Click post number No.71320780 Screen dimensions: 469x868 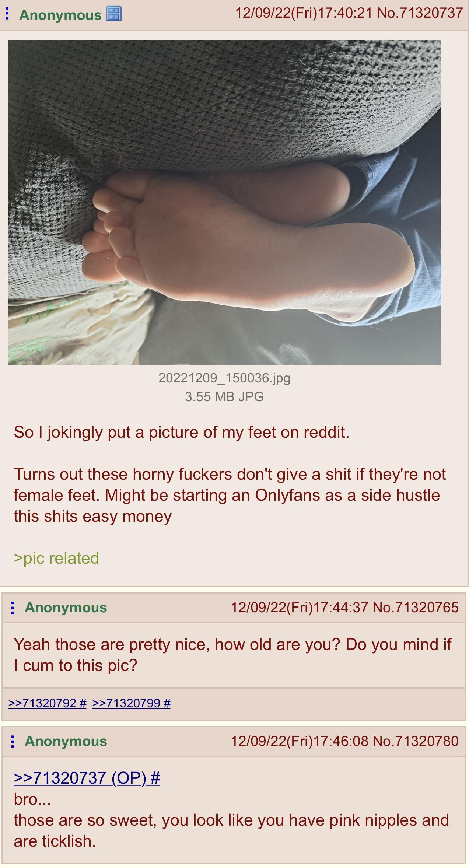coord(416,741)
